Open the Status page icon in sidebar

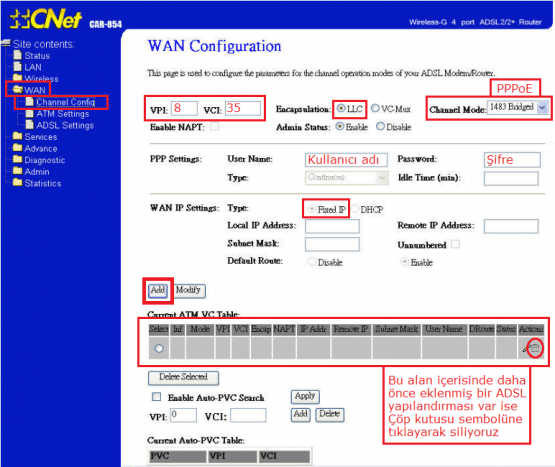18,55
